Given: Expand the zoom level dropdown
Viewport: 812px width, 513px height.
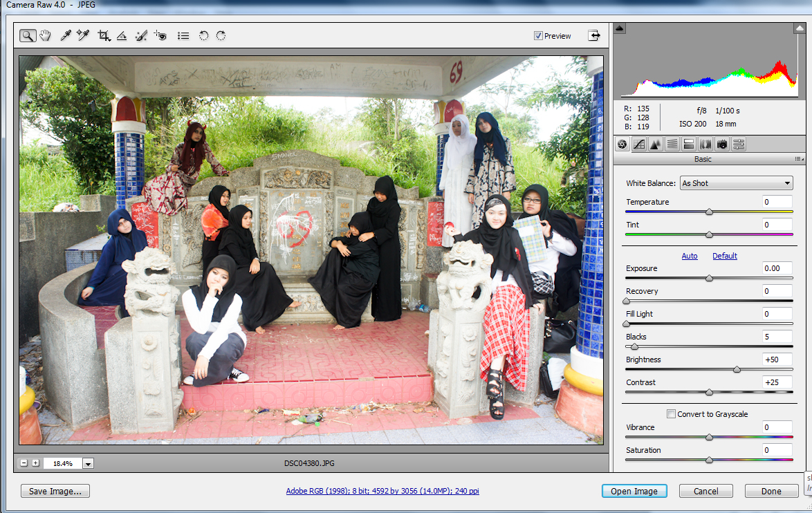Looking at the screenshot, I should pyautogui.click(x=88, y=464).
